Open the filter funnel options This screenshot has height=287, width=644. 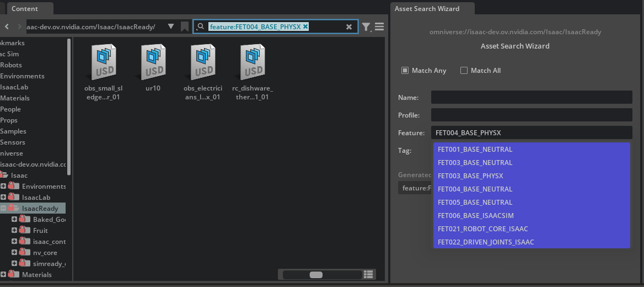(x=366, y=26)
